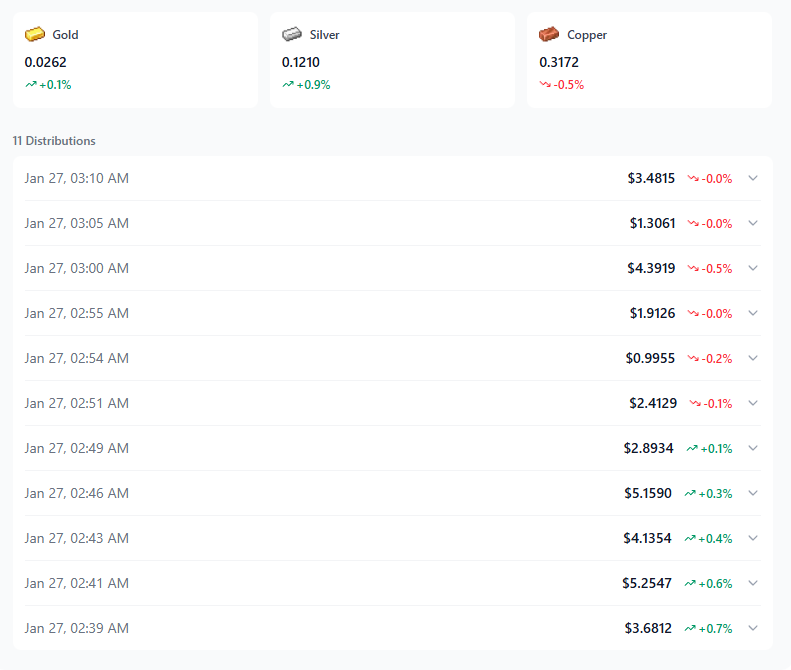Image resolution: width=791 pixels, height=670 pixels.
Task: Click the $2.4129 amount
Action: click(x=653, y=403)
